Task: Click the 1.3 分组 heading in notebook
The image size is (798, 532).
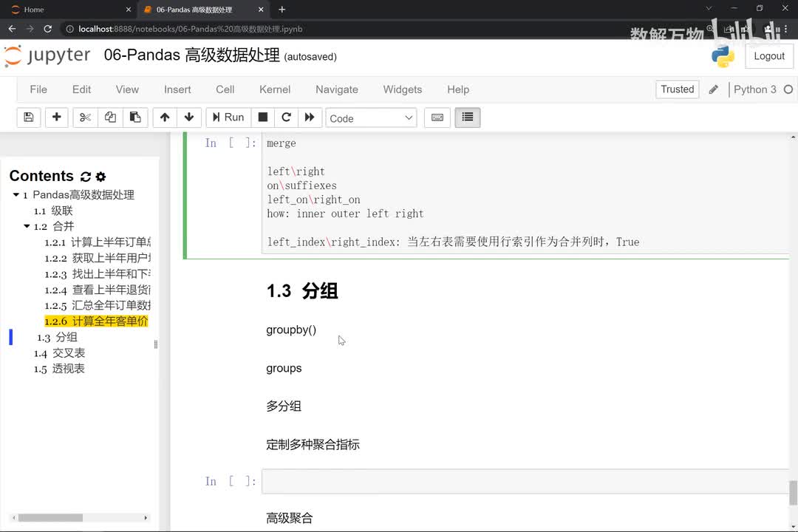Action: click(302, 291)
